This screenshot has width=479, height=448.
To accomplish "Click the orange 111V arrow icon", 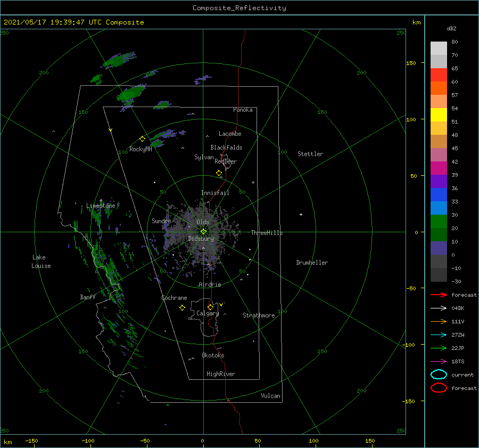I will tap(439, 321).
